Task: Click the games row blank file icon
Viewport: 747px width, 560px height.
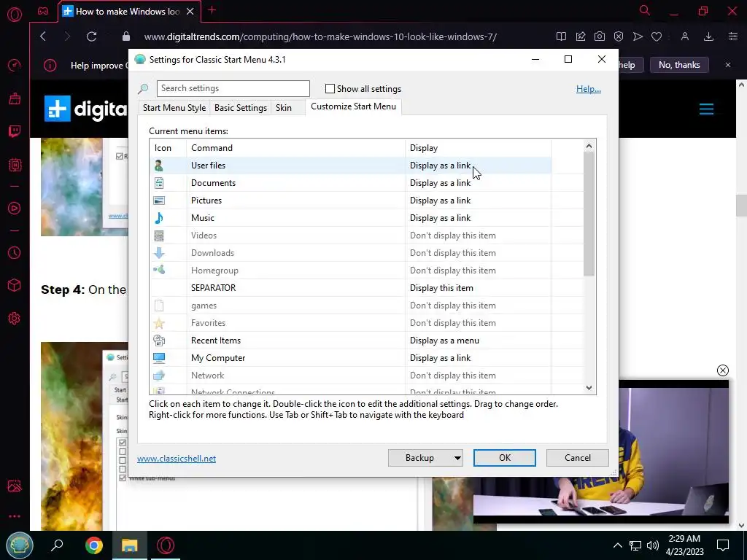Action: pos(159,306)
